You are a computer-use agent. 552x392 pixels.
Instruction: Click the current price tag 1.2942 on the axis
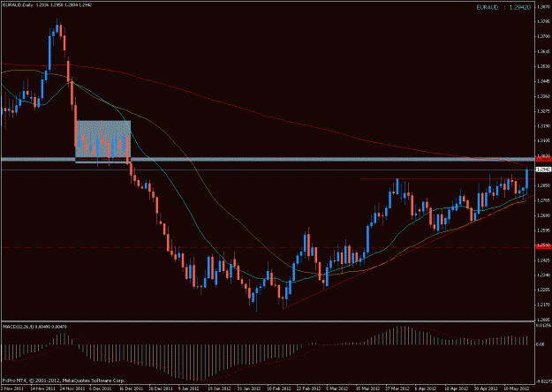point(543,170)
